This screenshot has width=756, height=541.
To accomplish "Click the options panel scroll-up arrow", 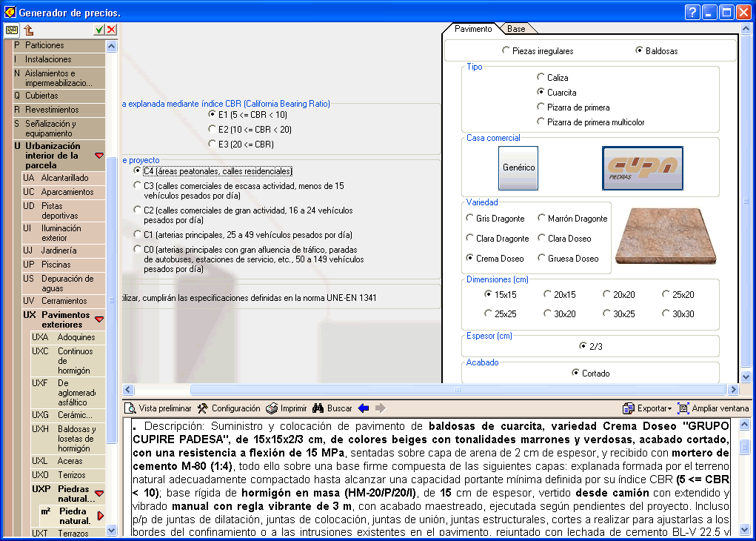I will (746, 28).
